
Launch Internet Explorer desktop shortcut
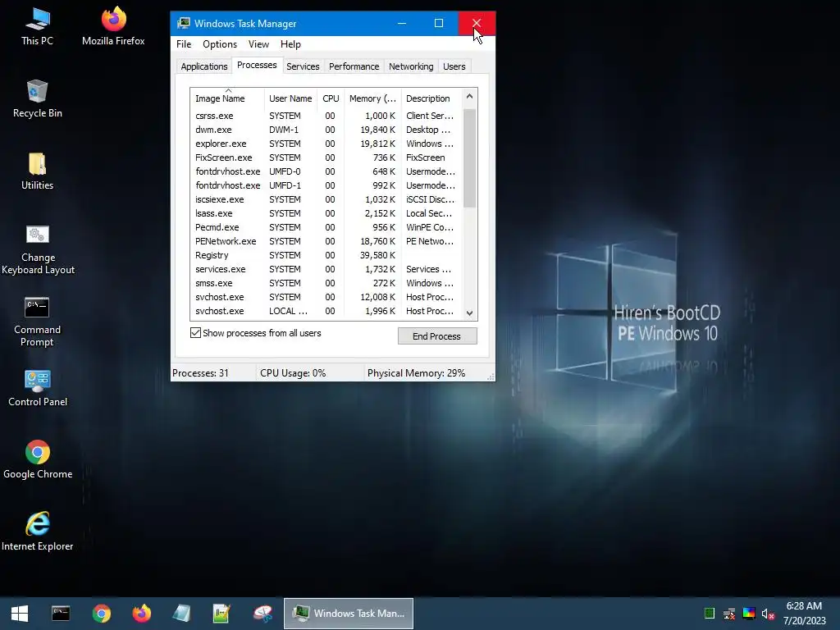tap(38, 532)
